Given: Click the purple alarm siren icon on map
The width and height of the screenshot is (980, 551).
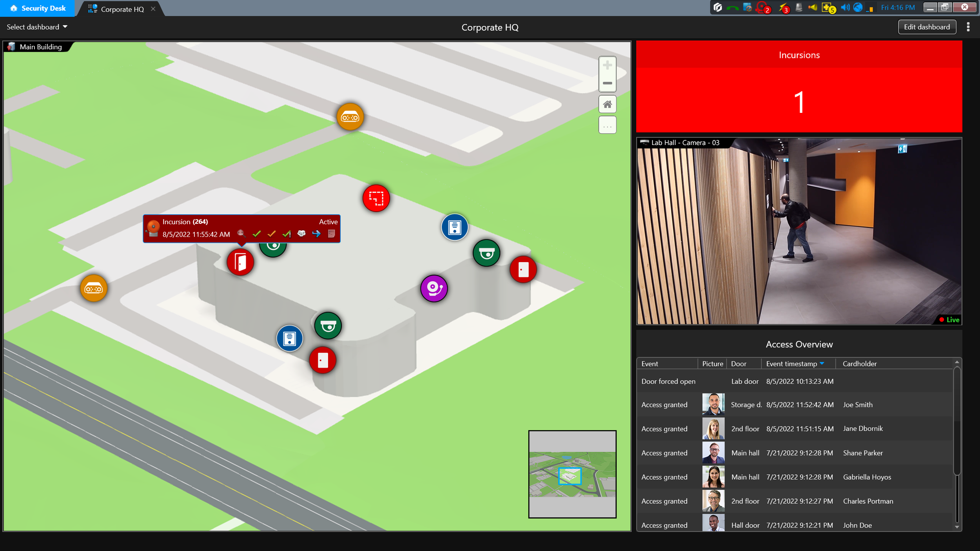Looking at the screenshot, I should [434, 289].
